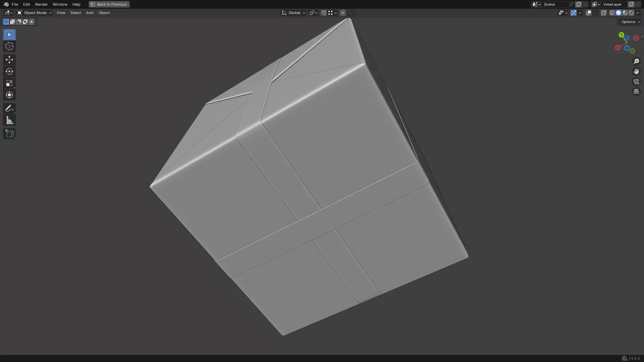Click the Back to Previous button
Screen dimensions: 644x362
[x=109, y=4]
